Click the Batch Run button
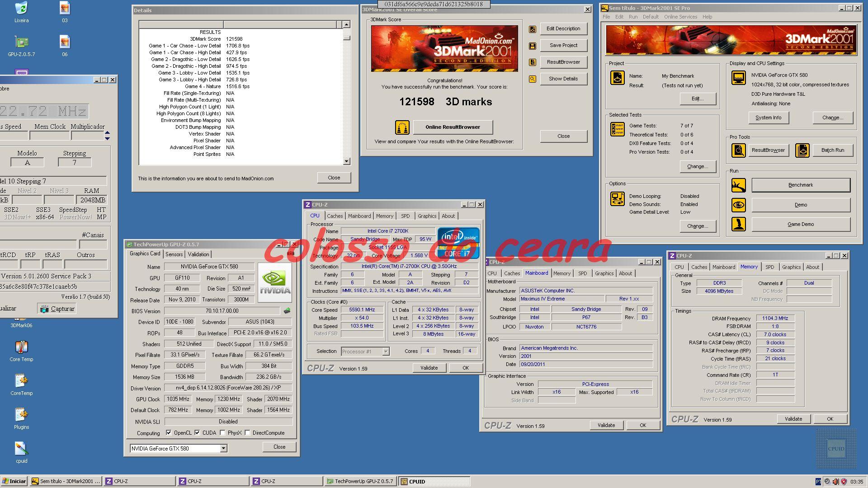 click(832, 150)
